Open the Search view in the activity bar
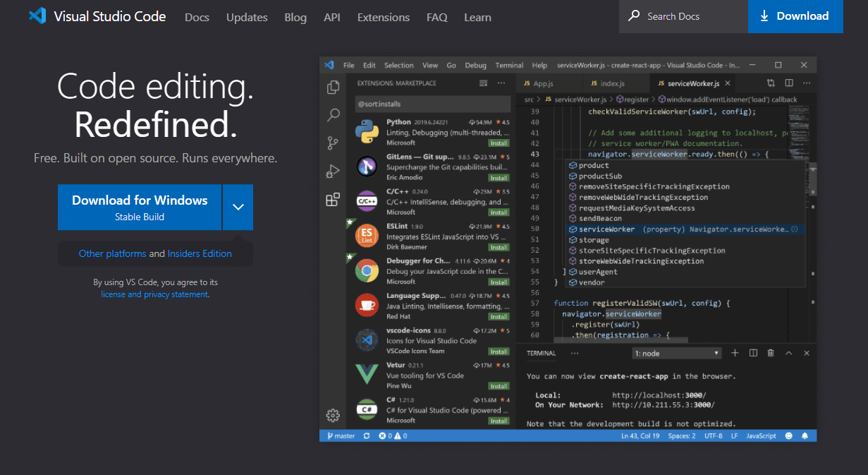The height and width of the screenshot is (475, 868). click(334, 115)
